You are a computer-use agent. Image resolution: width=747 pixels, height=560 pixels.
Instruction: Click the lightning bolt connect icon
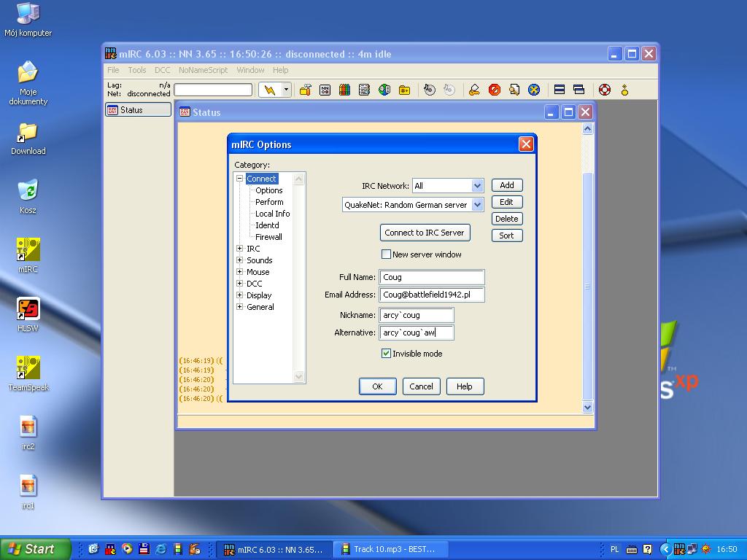tap(270, 90)
